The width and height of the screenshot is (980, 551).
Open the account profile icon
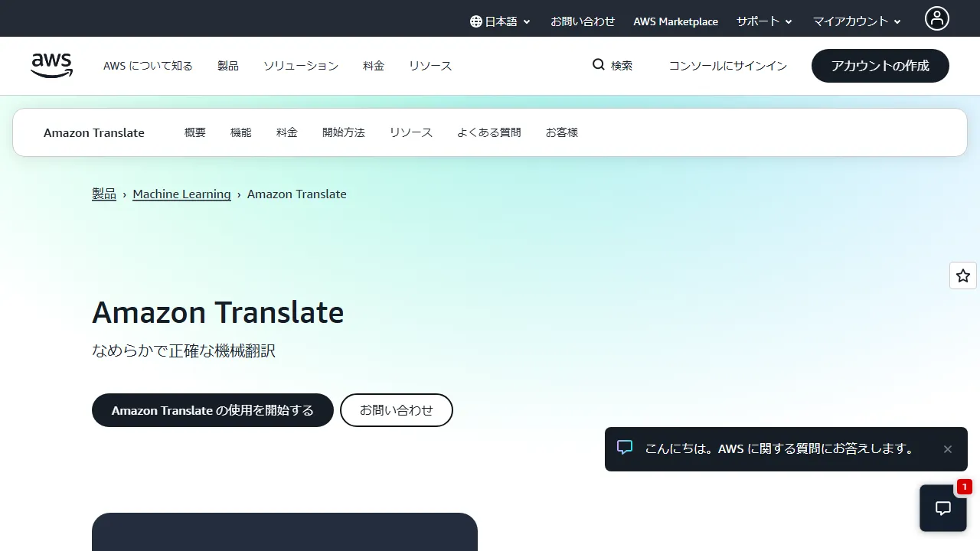936,18
